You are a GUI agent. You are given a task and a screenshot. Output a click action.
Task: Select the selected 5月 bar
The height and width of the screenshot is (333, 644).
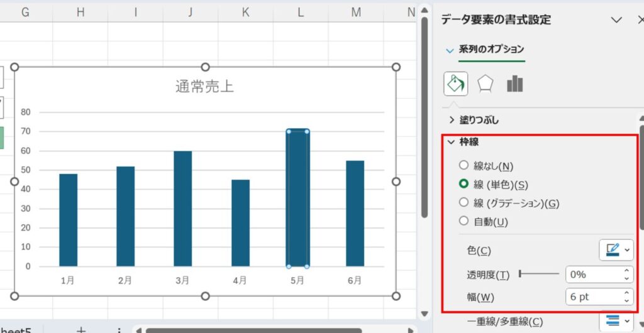pyautogui.click(x=297, y=199)
